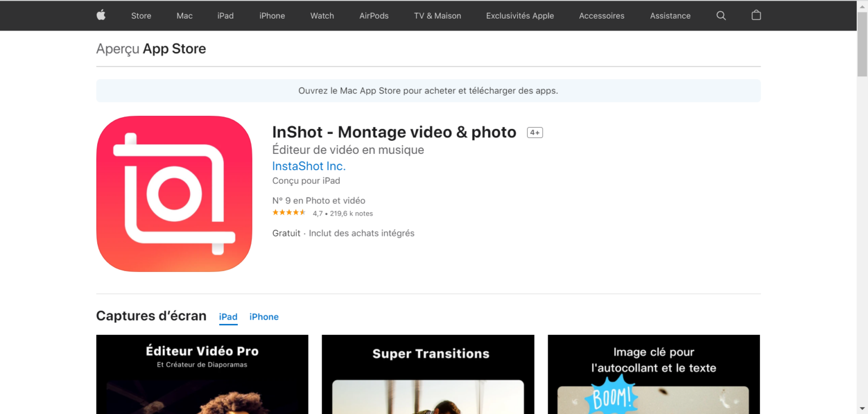Click the Apple logo icon
The height and width of the screenshot is (414, 868).
pos(101,15)
